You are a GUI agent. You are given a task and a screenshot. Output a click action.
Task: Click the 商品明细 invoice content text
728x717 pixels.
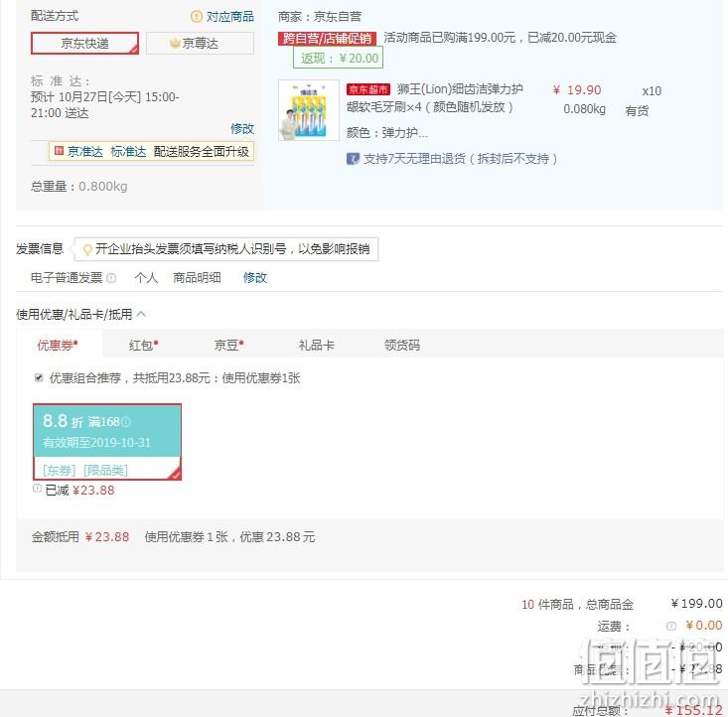(x=197, y=278)
